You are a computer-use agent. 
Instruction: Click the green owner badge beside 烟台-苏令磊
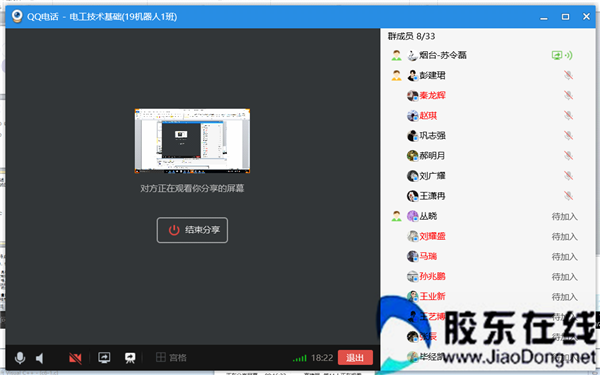396,55
